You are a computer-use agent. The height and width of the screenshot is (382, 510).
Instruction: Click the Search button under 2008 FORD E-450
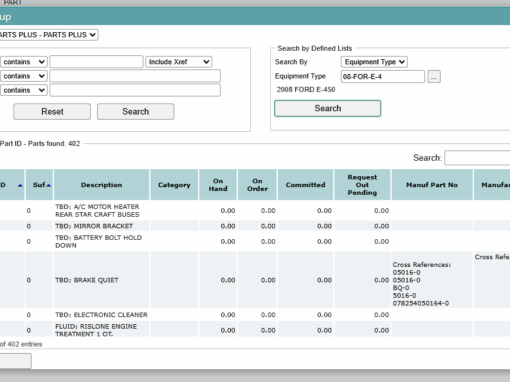(x=327, y=108)
